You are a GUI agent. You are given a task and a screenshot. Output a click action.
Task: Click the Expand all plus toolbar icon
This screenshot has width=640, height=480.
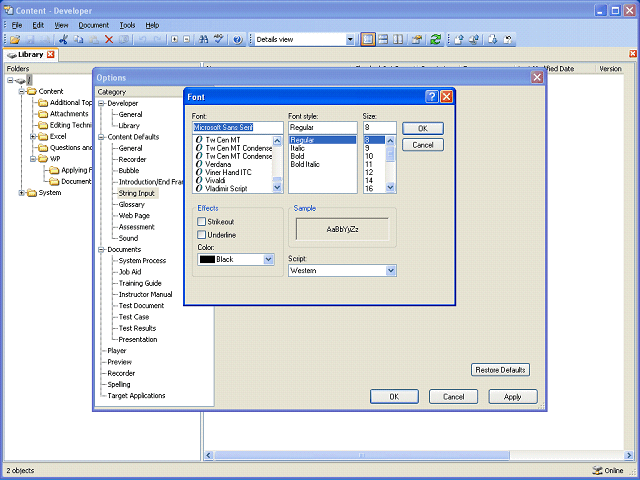click(x=174, y=40)
